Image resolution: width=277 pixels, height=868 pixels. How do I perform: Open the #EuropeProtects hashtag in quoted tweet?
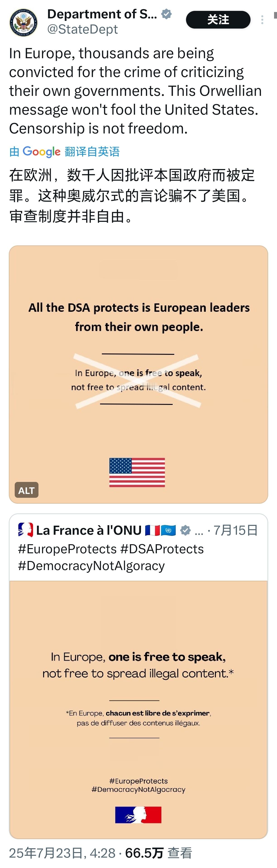tap(67, 549)
